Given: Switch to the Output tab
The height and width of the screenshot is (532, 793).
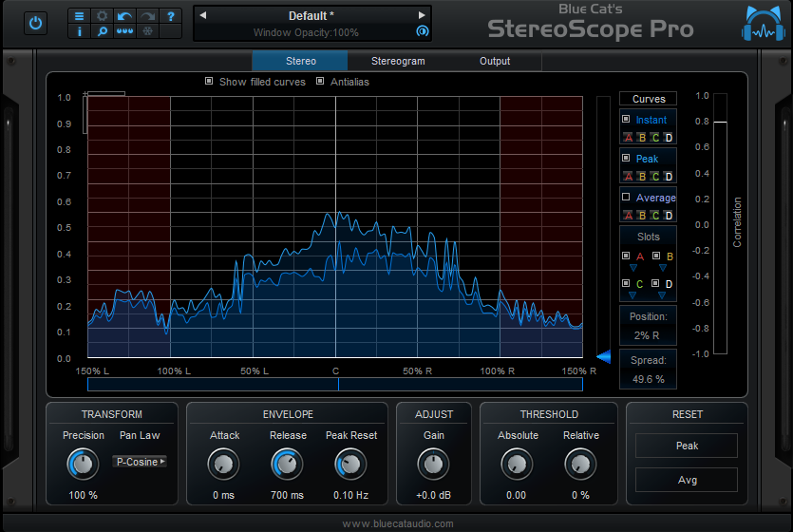Looking at the screenshot, I should pyautogui.click(x=494, y=61).
